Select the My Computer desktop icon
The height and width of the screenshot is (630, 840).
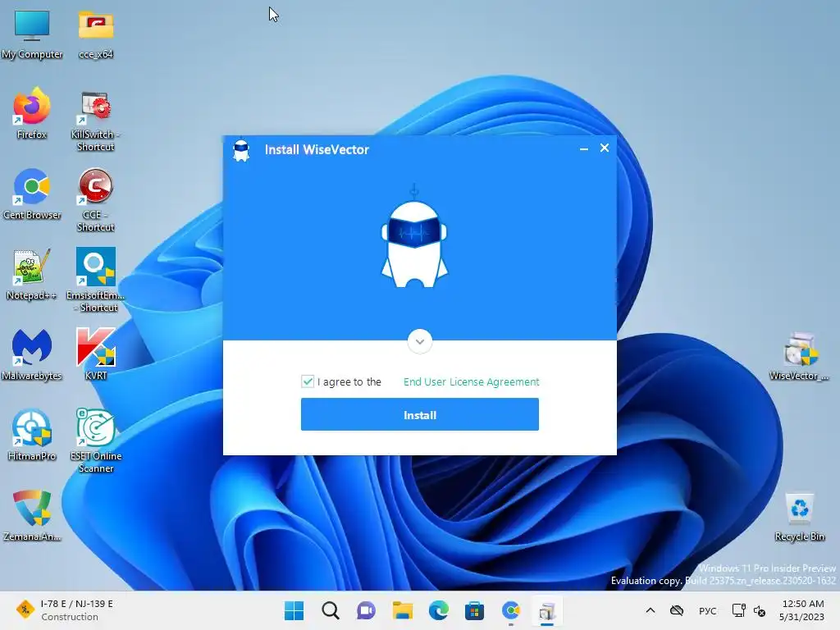pos(32,34)
